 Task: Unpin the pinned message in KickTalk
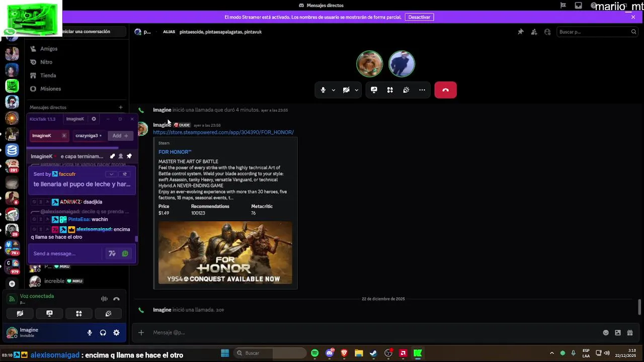coord(125,174)
